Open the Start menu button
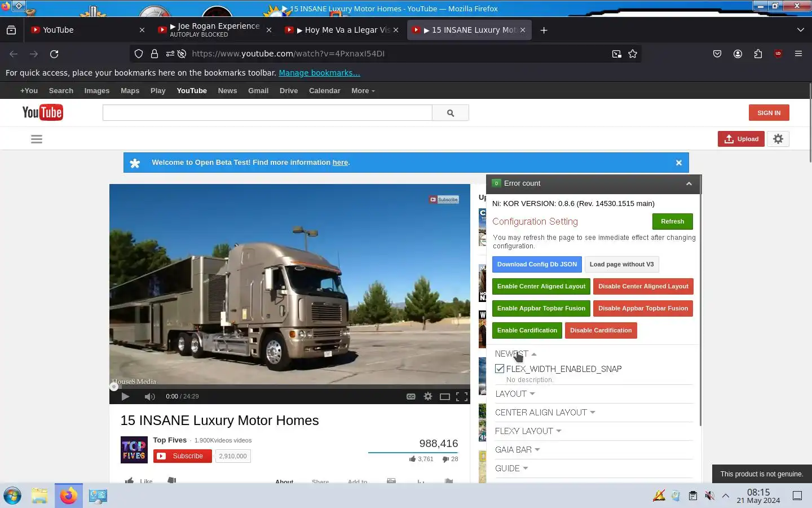 (x=12, y=496)
